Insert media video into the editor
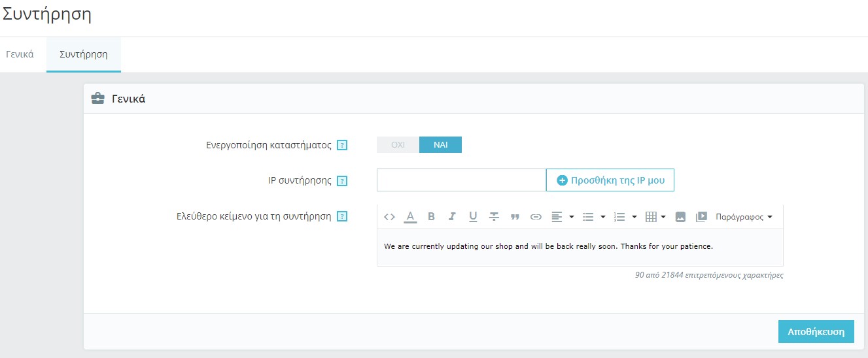 pyautogui.click(x=701, y=217)
